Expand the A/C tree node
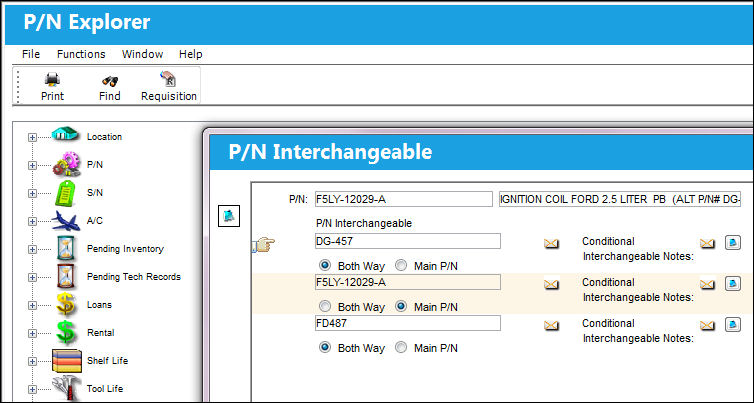Viewport: 754px width, 403px height. click(32, 221)
